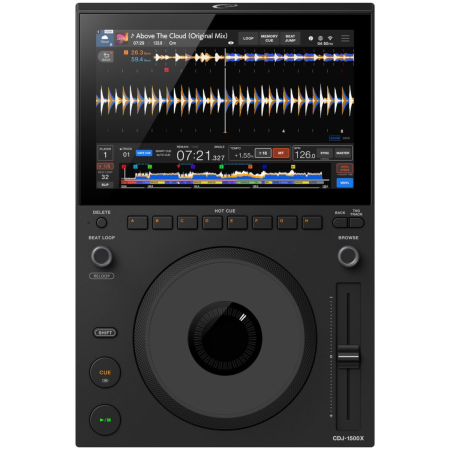Open the hamburger menu on screen

[345, 38]
